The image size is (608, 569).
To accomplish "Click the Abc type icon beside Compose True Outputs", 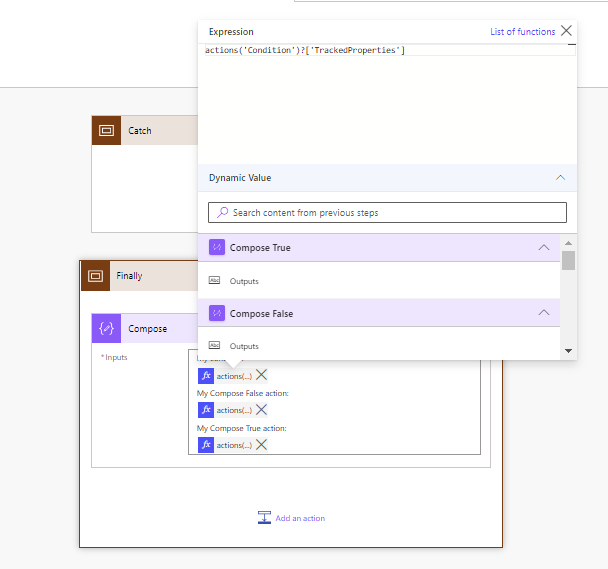I will pyautogui.click(x=214, y=280).
